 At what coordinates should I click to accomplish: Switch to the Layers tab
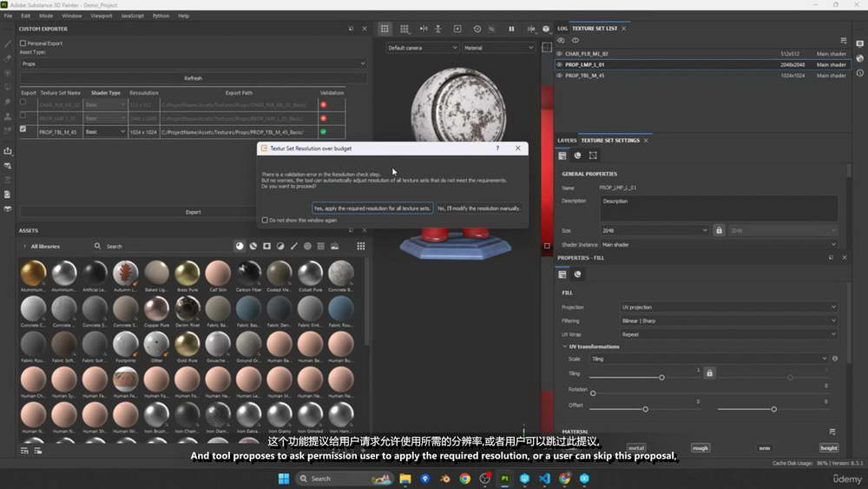567,141
